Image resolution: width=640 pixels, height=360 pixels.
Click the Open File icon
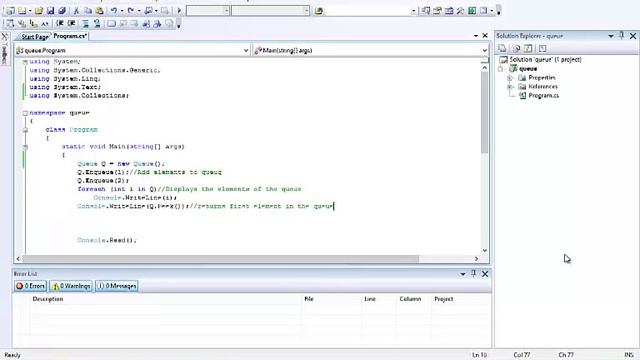point(39,11)
